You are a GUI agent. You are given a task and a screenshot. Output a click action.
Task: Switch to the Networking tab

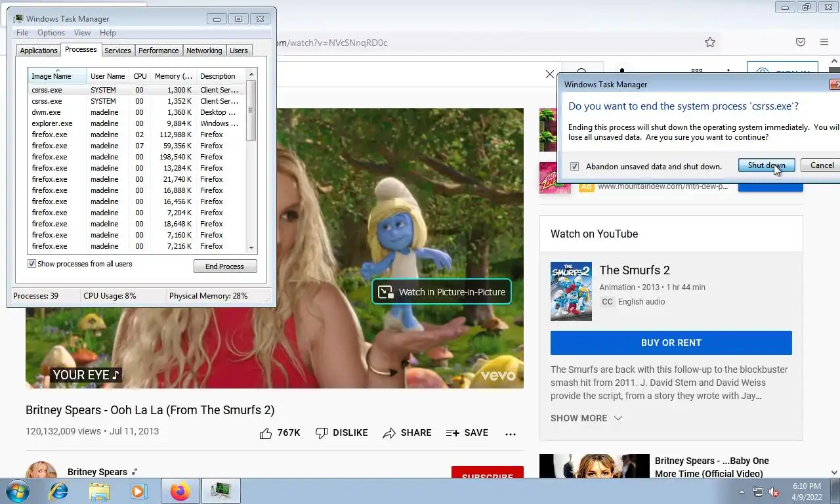204,51
